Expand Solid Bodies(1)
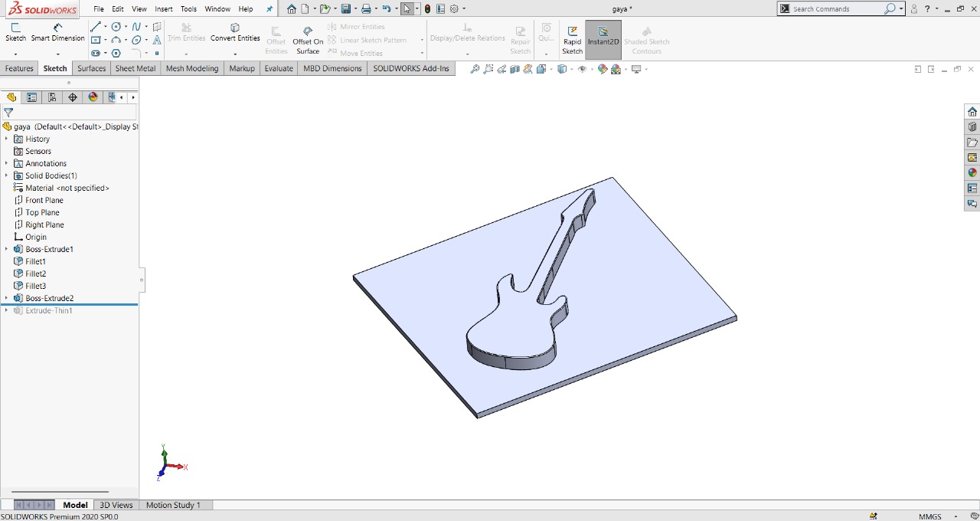 6,175
